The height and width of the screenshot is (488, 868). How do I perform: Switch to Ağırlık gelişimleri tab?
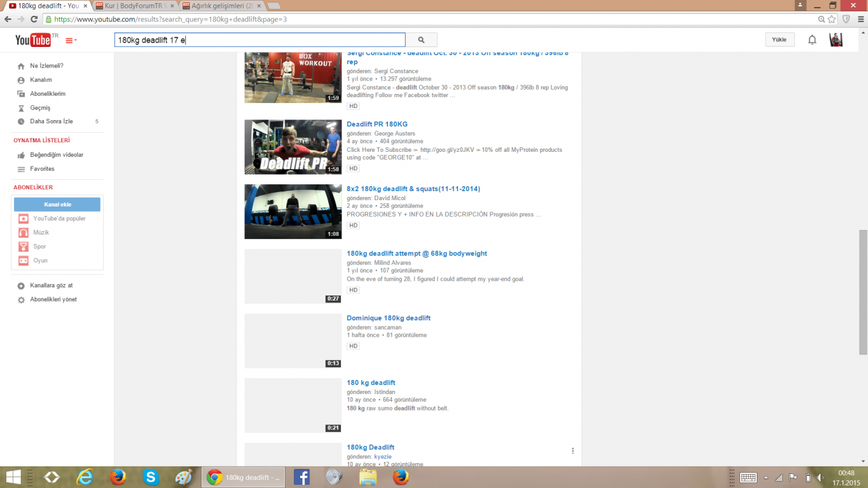[221, 6]
